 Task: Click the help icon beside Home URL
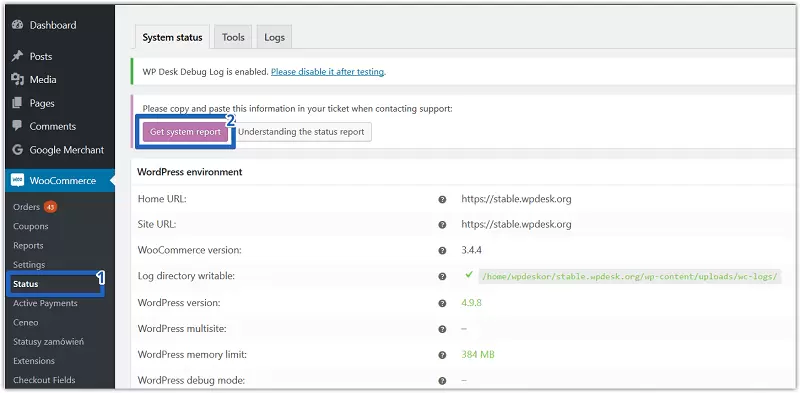(442, 199)
